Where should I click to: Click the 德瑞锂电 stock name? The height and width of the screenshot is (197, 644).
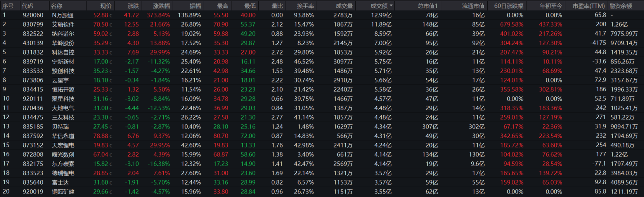[63, 173]
